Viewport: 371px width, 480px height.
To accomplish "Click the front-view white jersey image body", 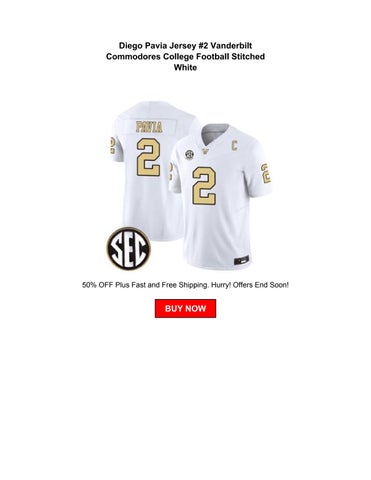I will pos(220,197).
